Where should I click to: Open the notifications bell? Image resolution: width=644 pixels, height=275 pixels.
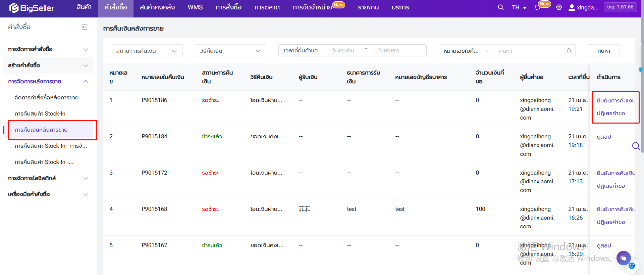pyautogui.click(x=537, y=8)
